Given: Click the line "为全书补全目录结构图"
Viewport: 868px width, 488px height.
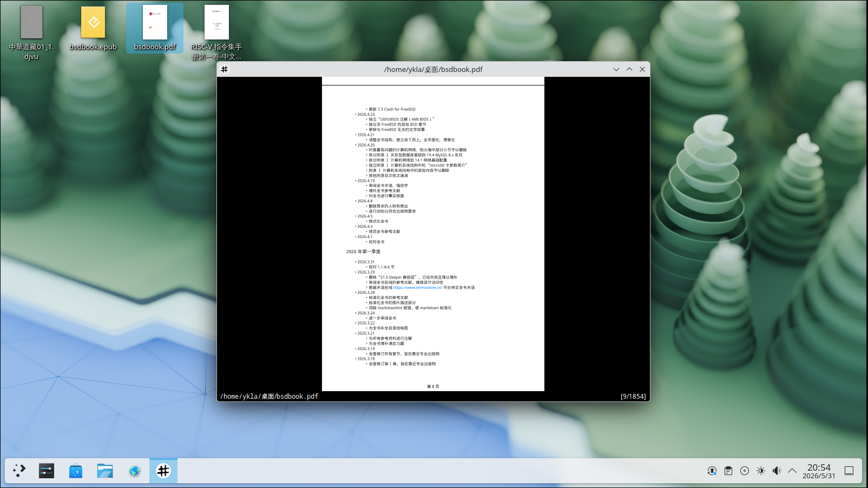Looking at the screenshot, I should coord(389,328).
